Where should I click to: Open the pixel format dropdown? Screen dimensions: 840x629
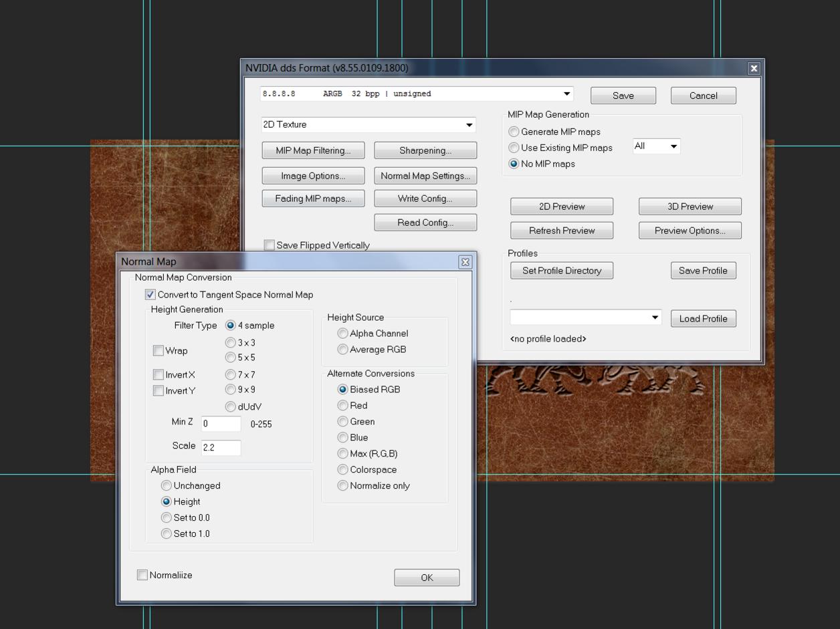coord(566,94)
